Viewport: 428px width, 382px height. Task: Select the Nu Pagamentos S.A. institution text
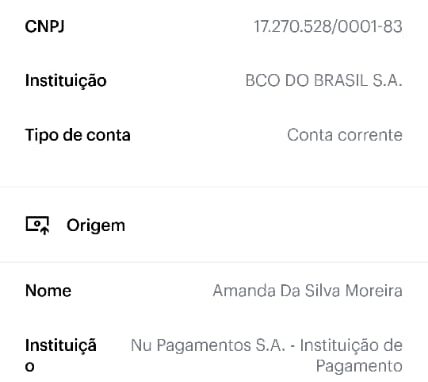(208, 345)
